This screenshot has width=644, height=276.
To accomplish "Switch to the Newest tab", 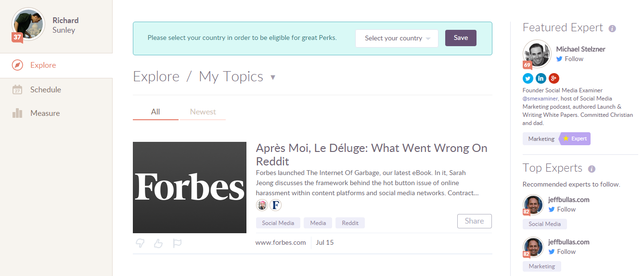I will pyautogui.click(x=203, y=112).
